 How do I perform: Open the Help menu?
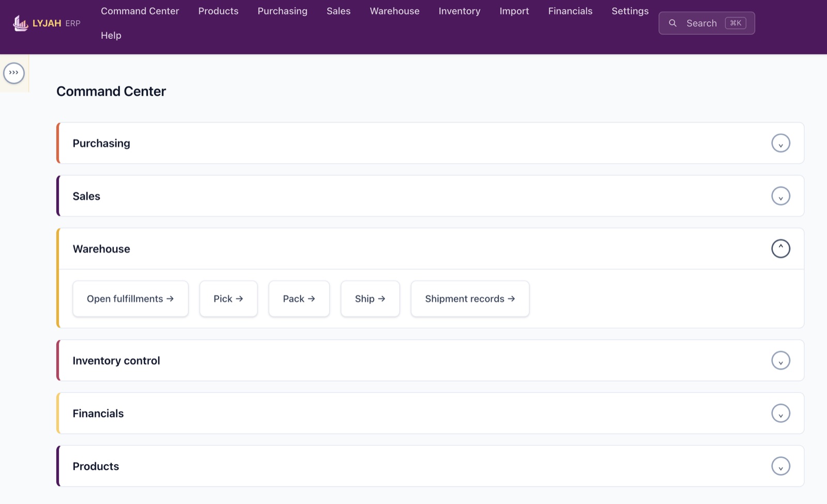[111, 35]
